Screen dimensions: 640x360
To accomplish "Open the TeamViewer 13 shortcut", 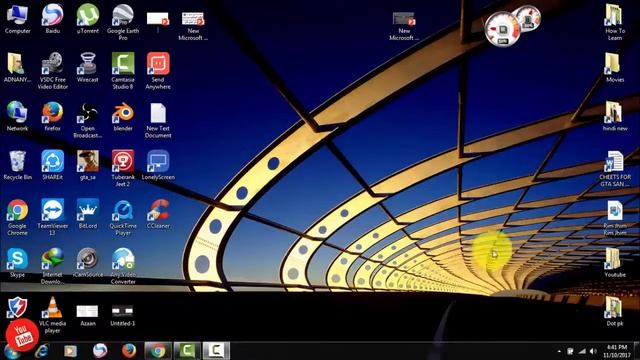I will click(x=53, y=217).
